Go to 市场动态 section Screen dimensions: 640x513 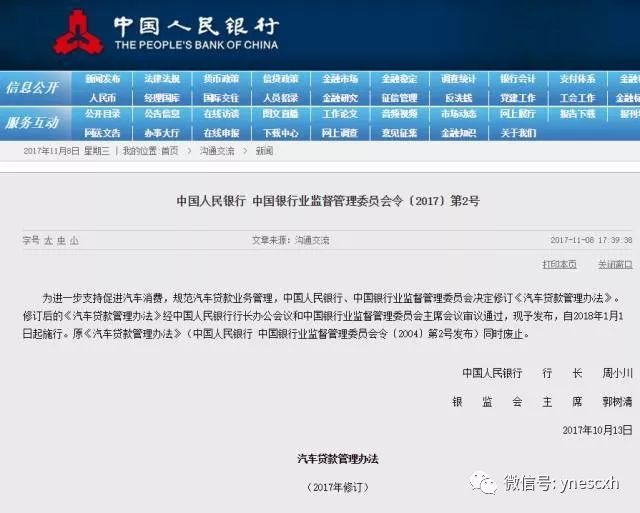click(459, 114)
